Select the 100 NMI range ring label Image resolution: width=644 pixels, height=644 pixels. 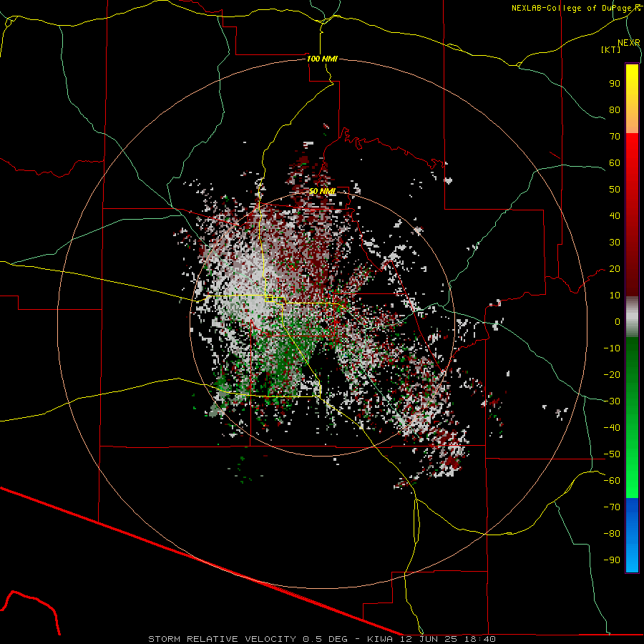pyautogui.click(x=322, y=59)
